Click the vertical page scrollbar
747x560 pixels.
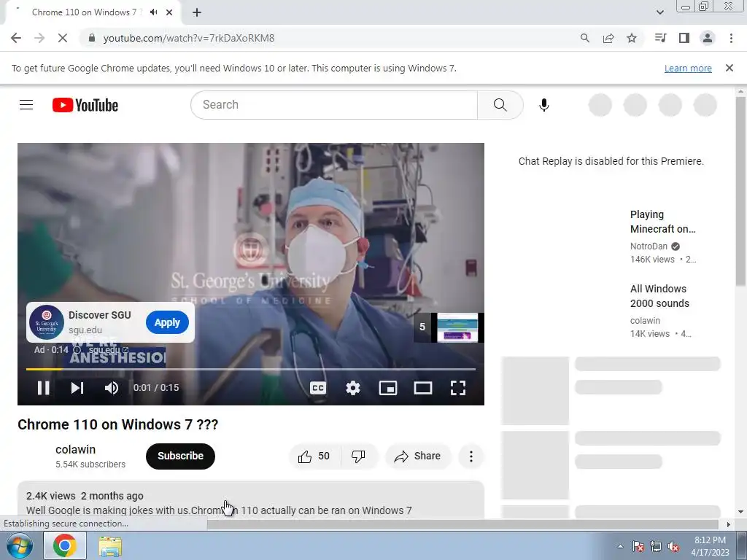tap(741, 190)
